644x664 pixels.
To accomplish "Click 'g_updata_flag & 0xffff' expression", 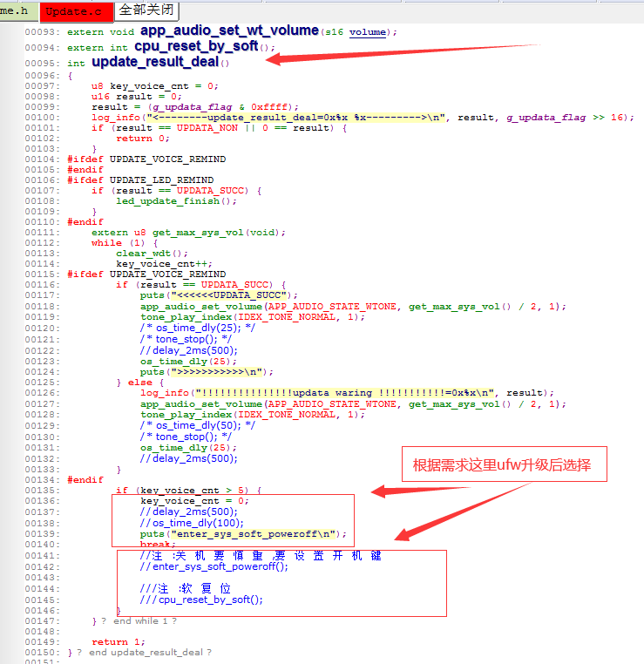I will [220, 107].
